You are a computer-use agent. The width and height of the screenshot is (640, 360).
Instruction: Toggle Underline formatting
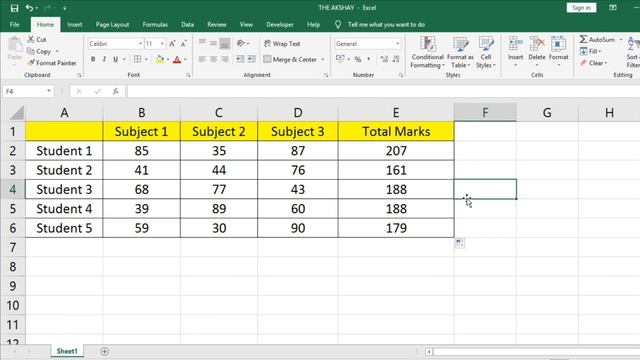(116, 59)
